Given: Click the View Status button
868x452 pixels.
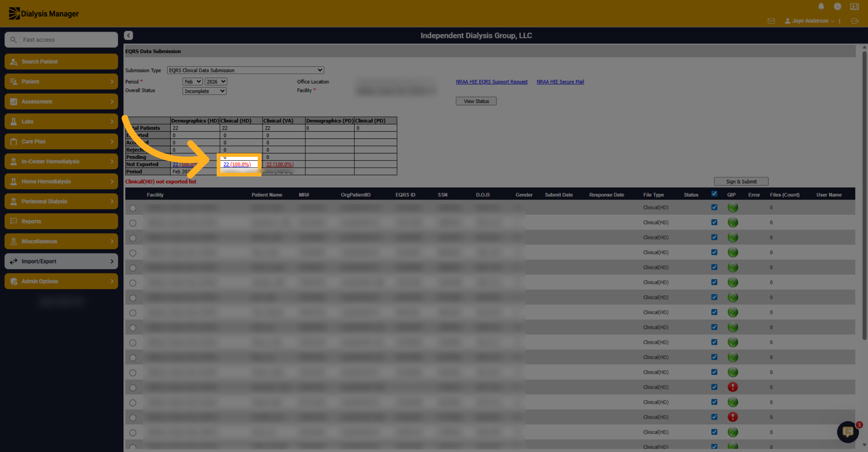Looking at the screenshot, I should 476,101.
